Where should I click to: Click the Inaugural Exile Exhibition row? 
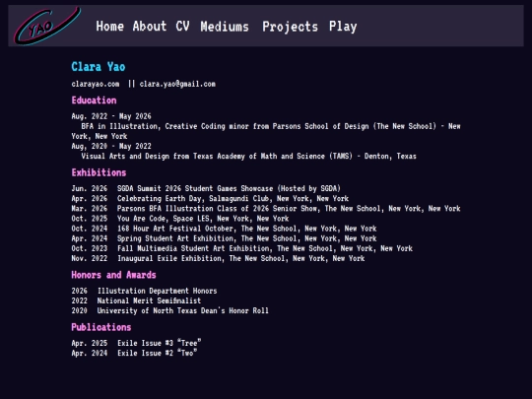pos(218,258)
